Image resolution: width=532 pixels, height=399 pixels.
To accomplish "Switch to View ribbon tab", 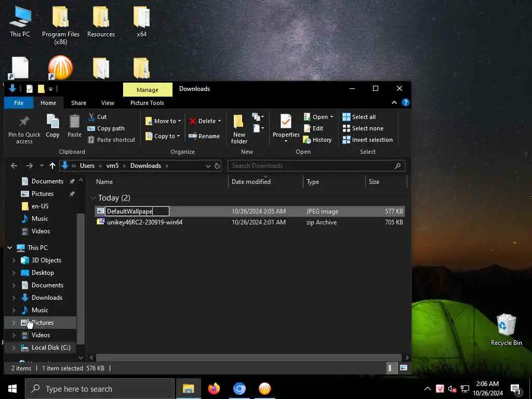I will [108, 103].
